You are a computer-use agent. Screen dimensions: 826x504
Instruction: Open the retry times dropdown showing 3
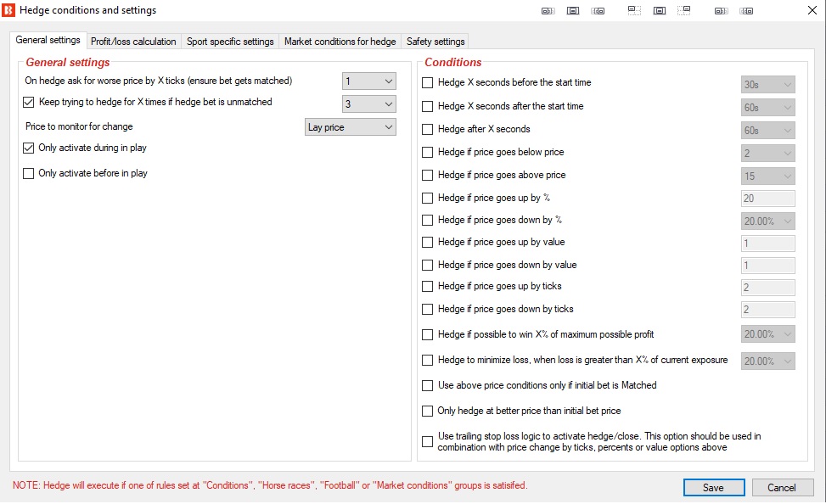368,104
